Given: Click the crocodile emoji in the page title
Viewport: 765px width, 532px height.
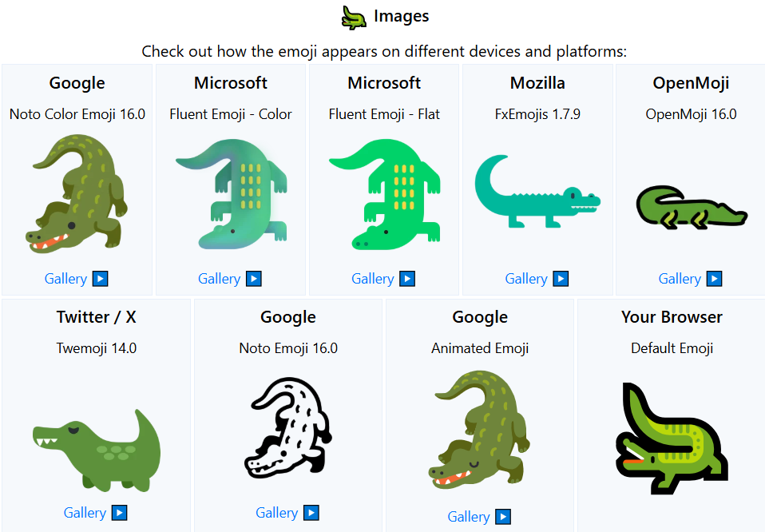Looking at the screenshot, I should (355, 15).
